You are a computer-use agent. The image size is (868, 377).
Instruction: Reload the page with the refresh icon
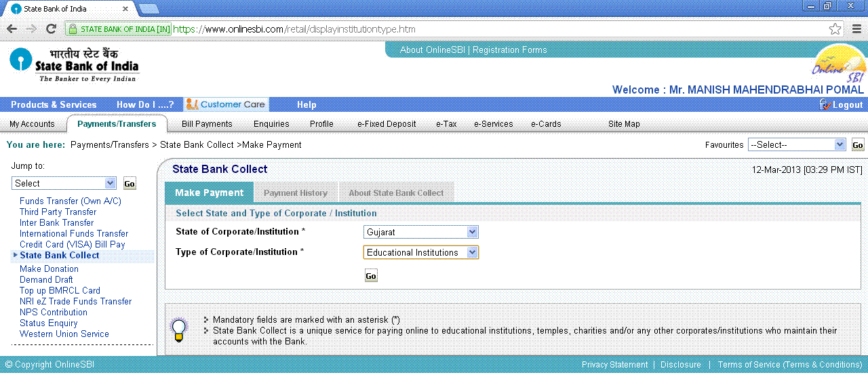pyautogui.click(x=51, y=29)
